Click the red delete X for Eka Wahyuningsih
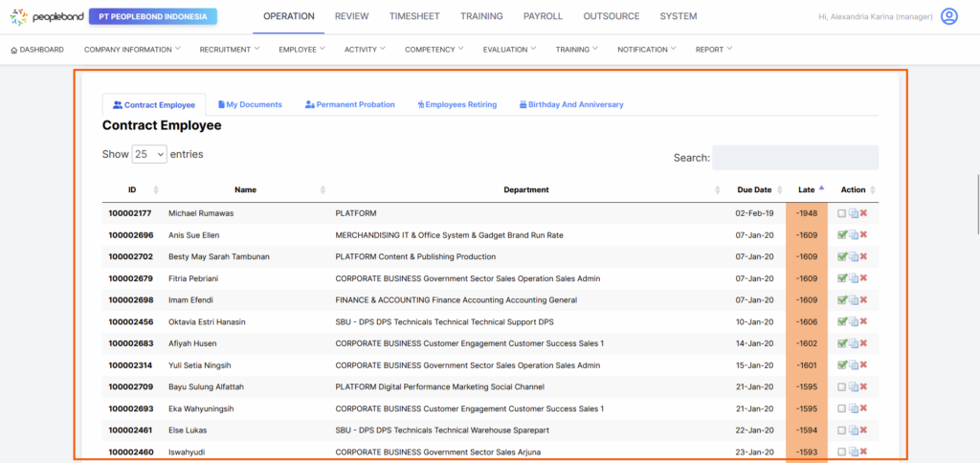Viewport: 980px width, 463px height. pyautogui.click(x=863, y=408)
